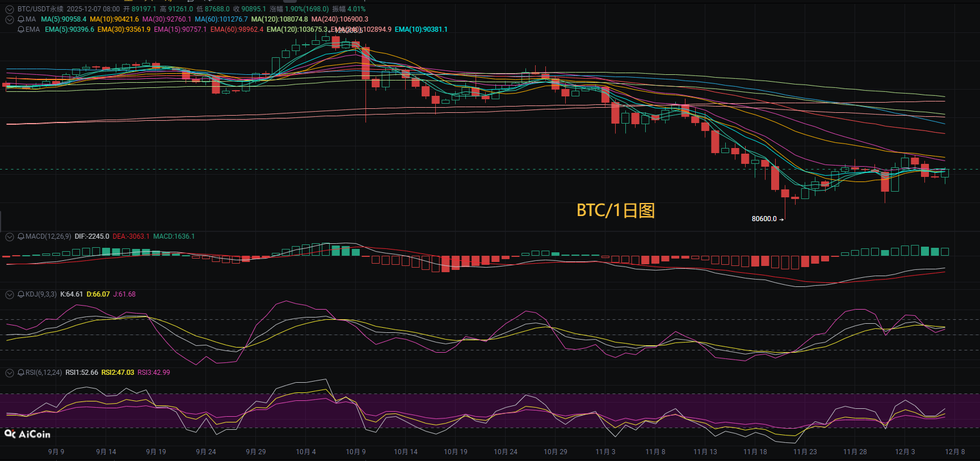Click the 11月 18 date on time axis
This screenshot has height=461, width=980.
click(x=755, y=452)
